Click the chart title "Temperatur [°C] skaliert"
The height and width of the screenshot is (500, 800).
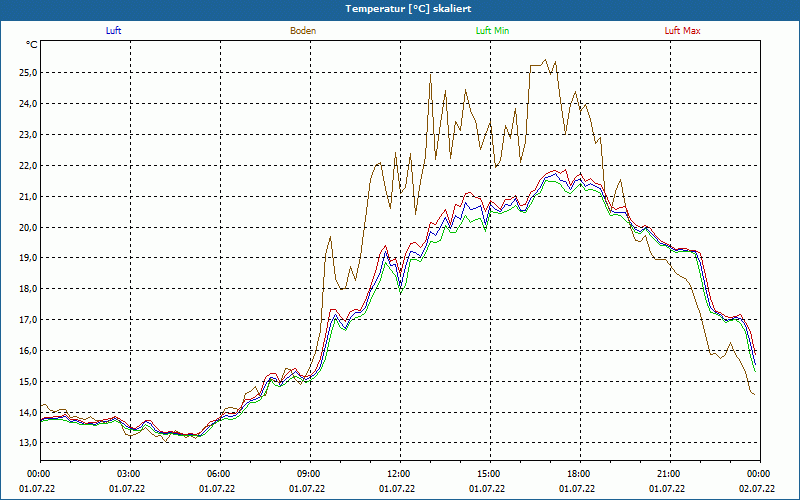408,9
